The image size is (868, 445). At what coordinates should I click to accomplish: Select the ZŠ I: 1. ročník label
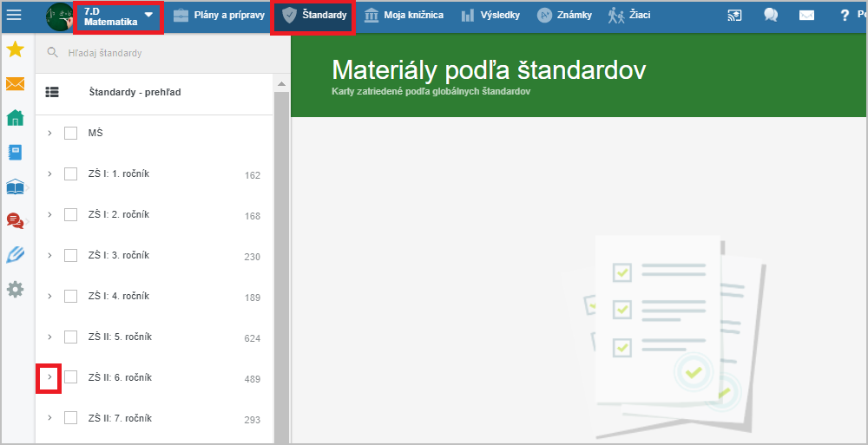[x=118, y=173]
